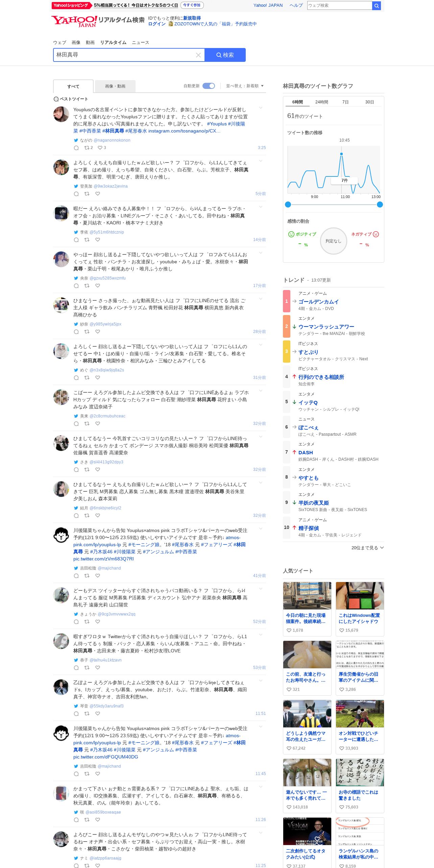434x868 pixels.
Task: Click the right graph range slider handle
Action: click(380, 204)
